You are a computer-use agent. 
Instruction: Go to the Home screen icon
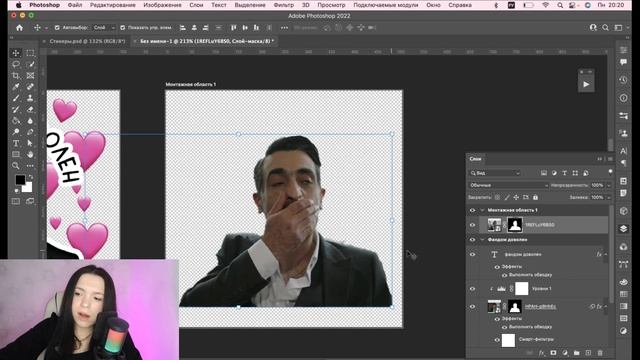[x=19, y=28]
